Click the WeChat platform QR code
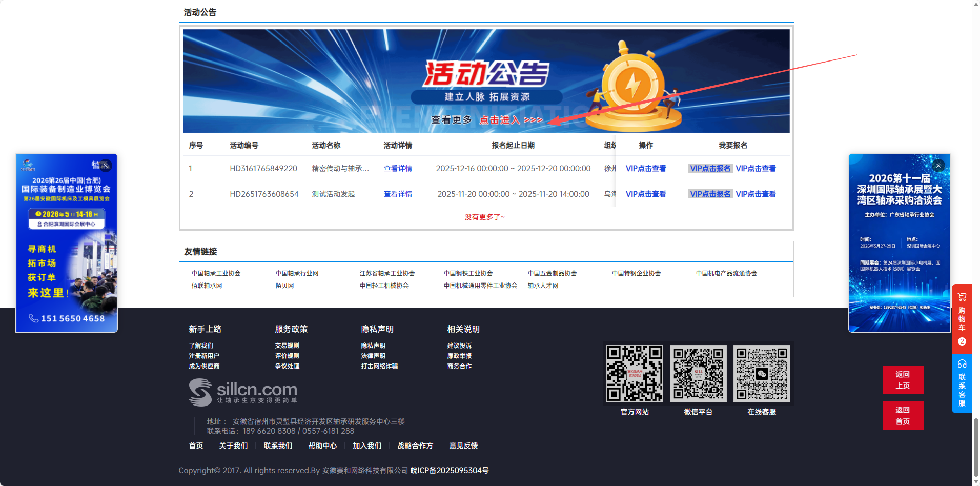 698,373
